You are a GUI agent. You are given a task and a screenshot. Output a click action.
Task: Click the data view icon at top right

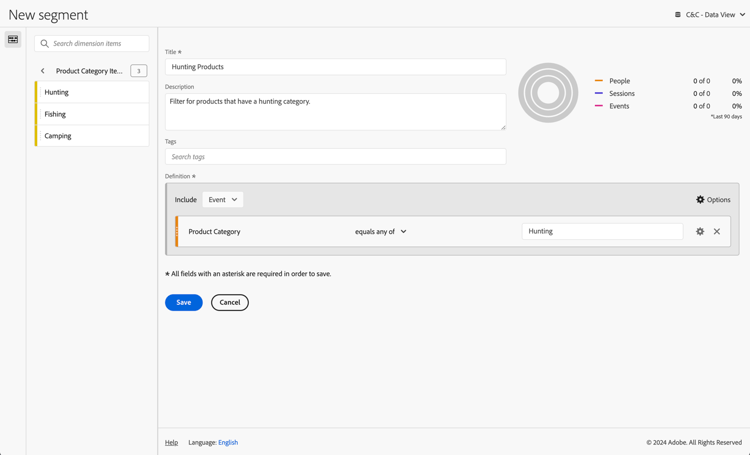[x=678, y=15]
